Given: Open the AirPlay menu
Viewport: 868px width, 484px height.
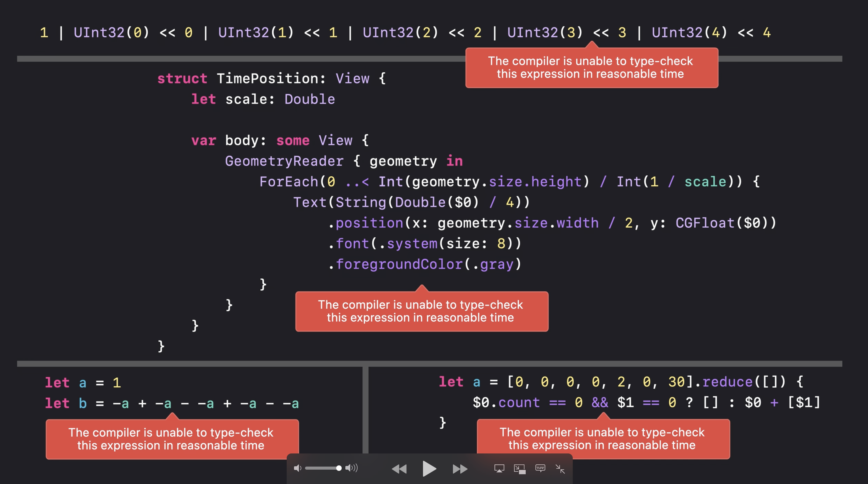Looking at the screenshot, I should (499, 468).
